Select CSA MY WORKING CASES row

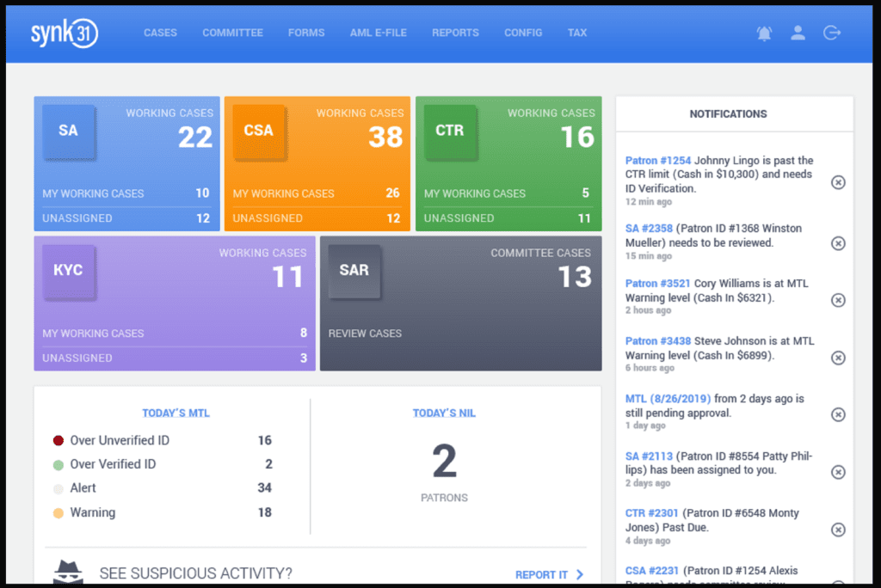[x=317, y=193]
